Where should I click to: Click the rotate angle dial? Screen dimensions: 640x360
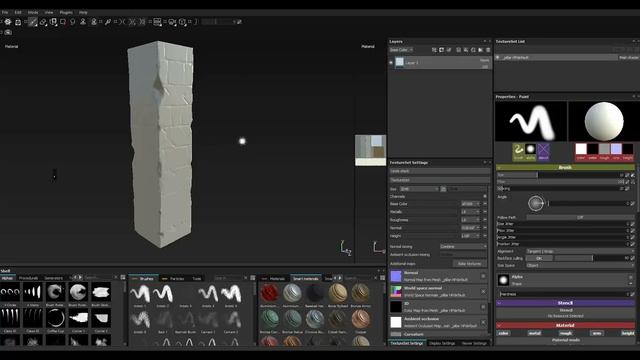pyautogui.click(x=536, y=203)
